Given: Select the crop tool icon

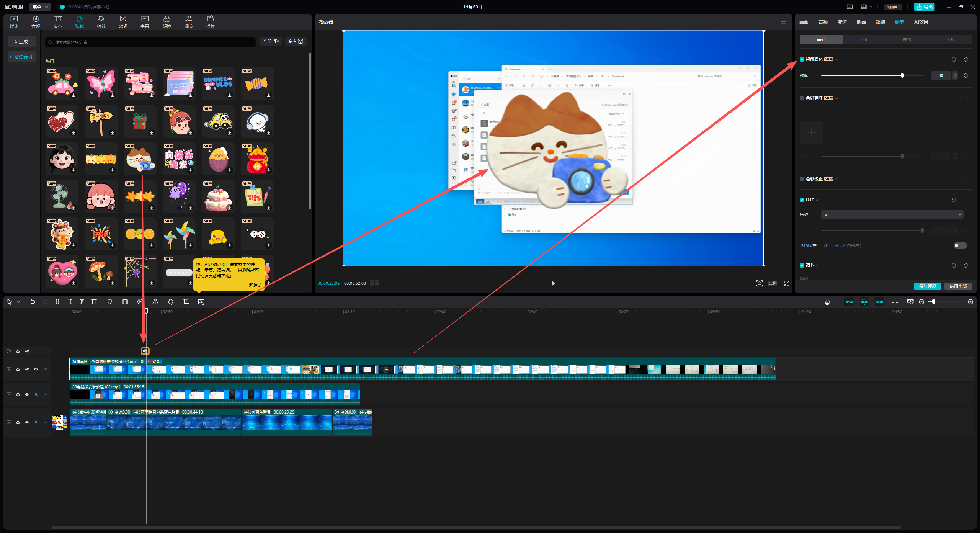Looking at the screenshot, I should pyautogui.click(x=186, y=302).
